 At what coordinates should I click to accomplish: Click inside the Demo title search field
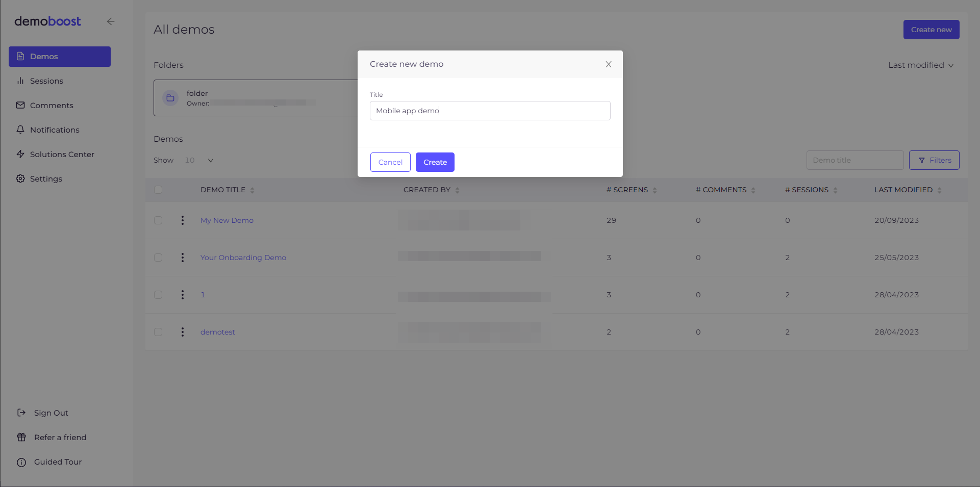click(855, 160)
